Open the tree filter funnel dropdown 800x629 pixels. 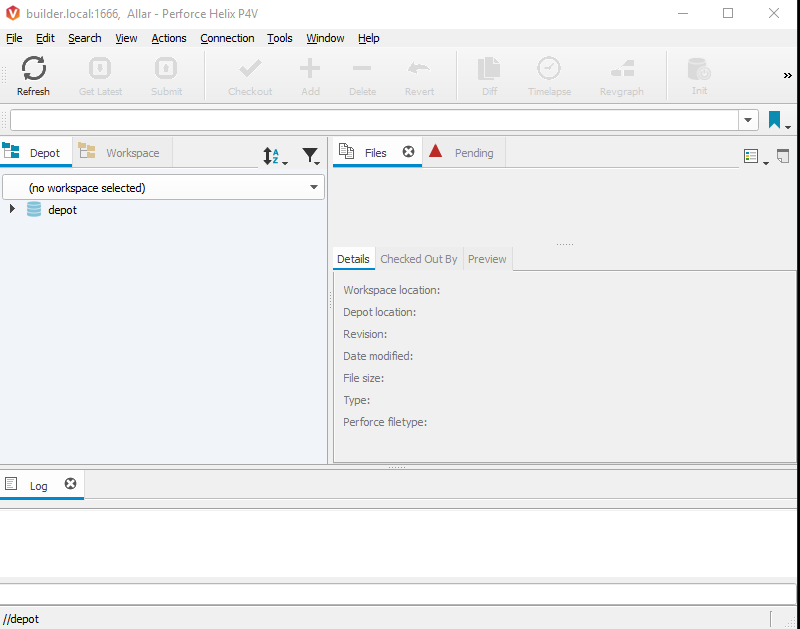[x=311, y=156]
